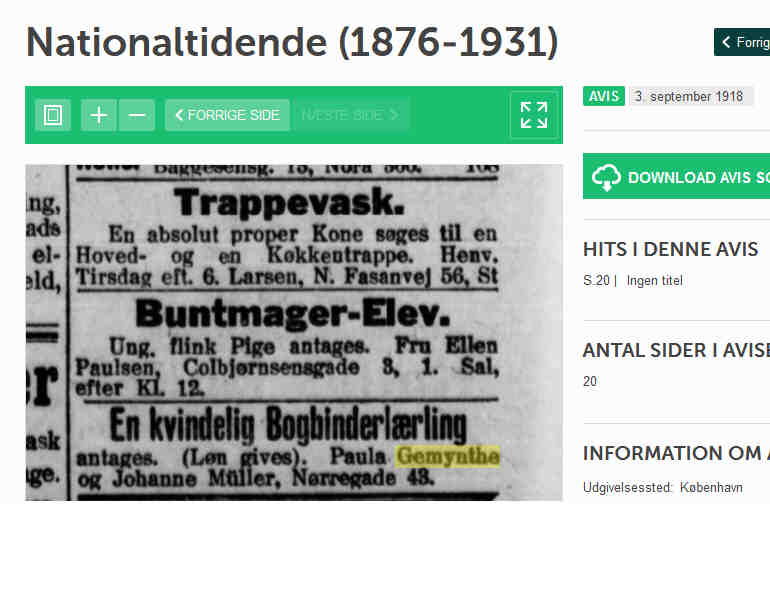Zoom out with the minus icon
This screenshot has width=770, height=610.
pos(137,115)
